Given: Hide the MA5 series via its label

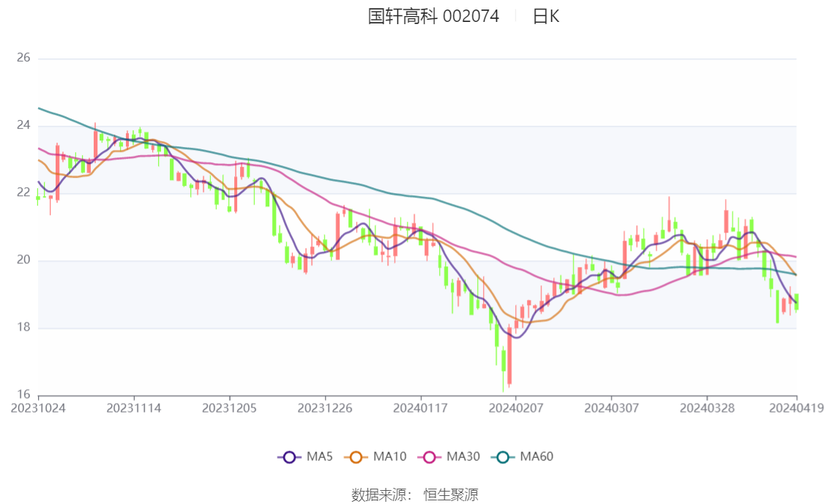Looking at the screenshot, I should click(319, 457).
